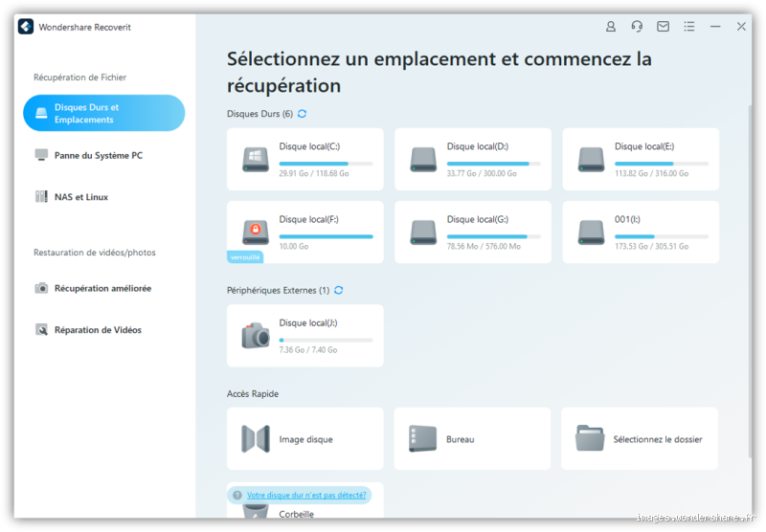The width and height of the screenshot is (766, 532).
Task: Click the camera icon for Disque local(J:)
Action: point(256,335)
